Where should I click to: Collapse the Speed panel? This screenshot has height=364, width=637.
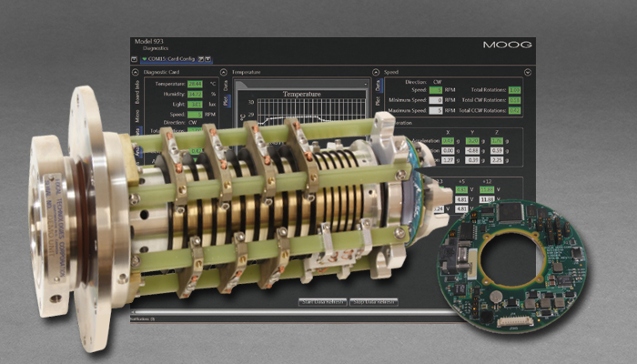[375, 71]
